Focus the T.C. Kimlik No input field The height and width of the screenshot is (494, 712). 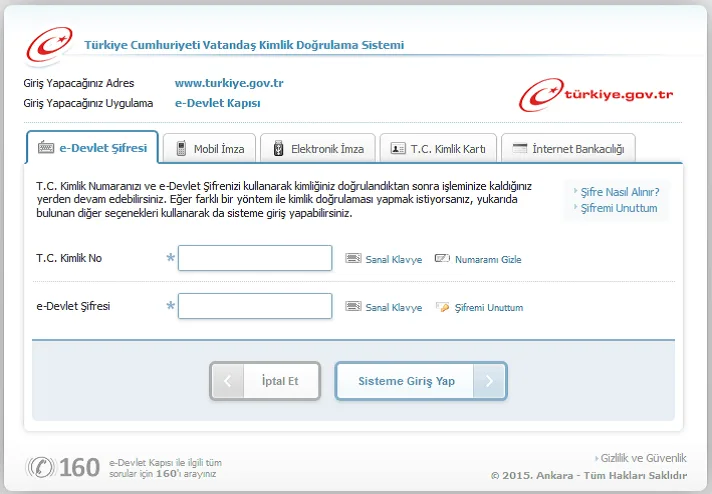[255, 258]
